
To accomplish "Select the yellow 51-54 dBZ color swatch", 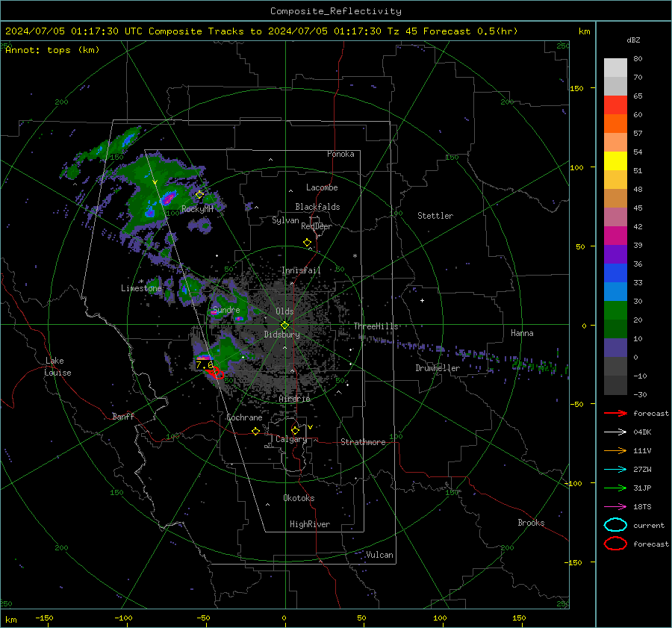I will [x=615, y=161].
